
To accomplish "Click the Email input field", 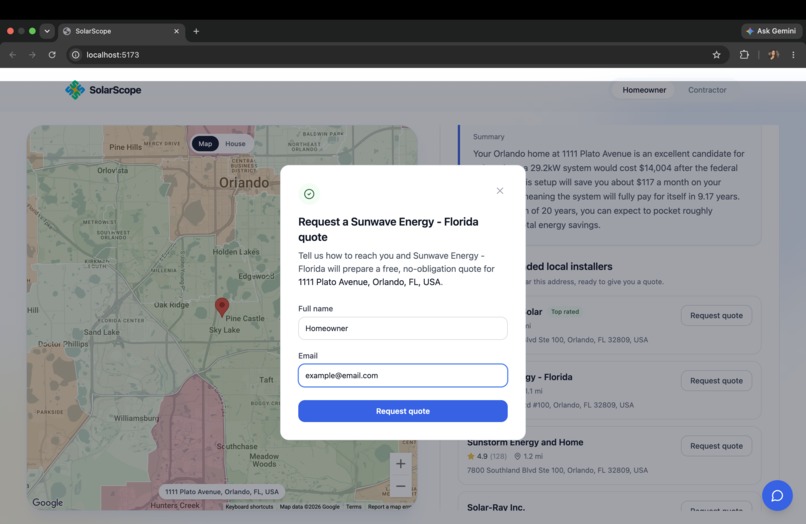I will pyautogui.click(x=402, y=375).
